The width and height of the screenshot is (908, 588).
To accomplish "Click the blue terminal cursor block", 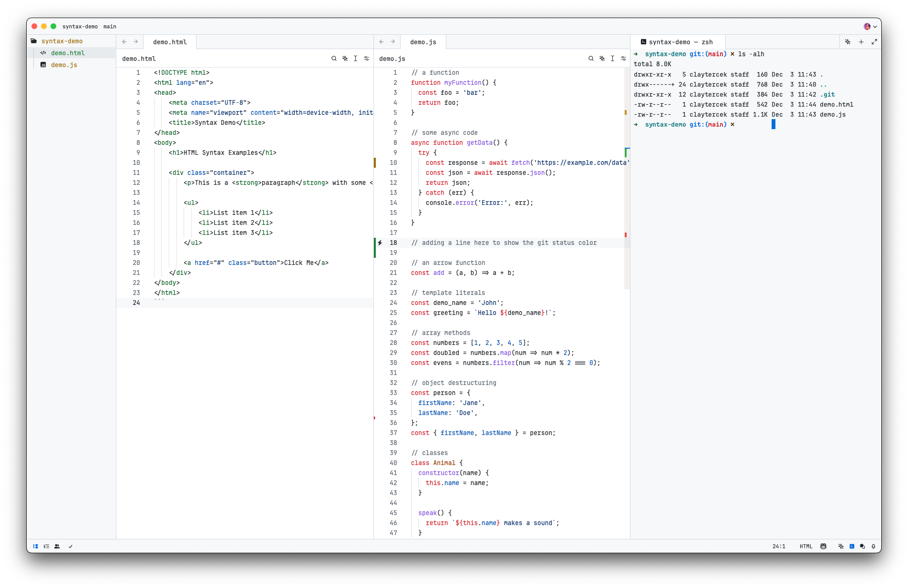I will pyautogui.click(x=774, y=124).
